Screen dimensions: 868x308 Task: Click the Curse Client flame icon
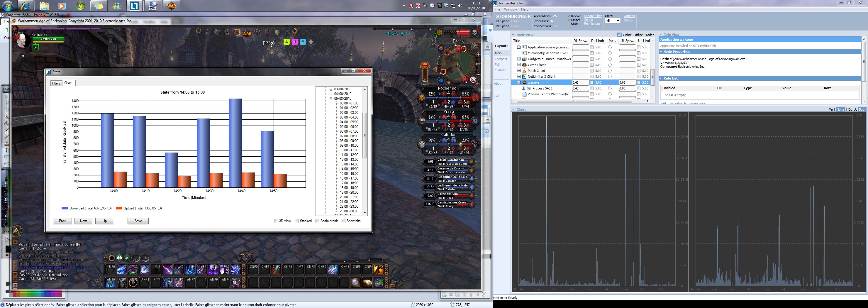(x=524, y=65)
